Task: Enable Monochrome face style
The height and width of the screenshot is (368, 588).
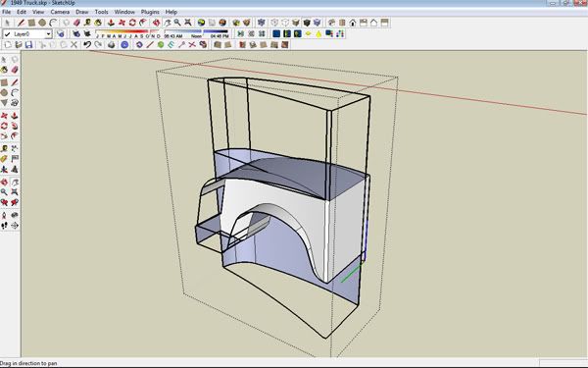Action: [x=317, y=23]
